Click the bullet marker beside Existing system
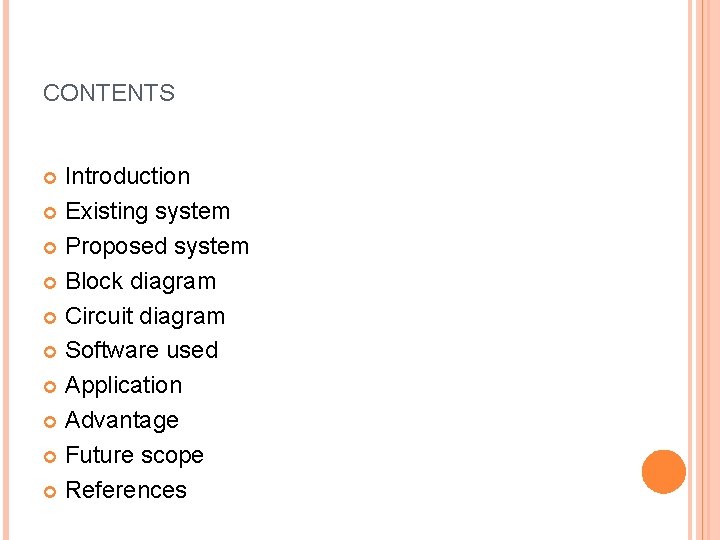The height and width of the screenshot is (540, 720). click(x=50, y=213)
